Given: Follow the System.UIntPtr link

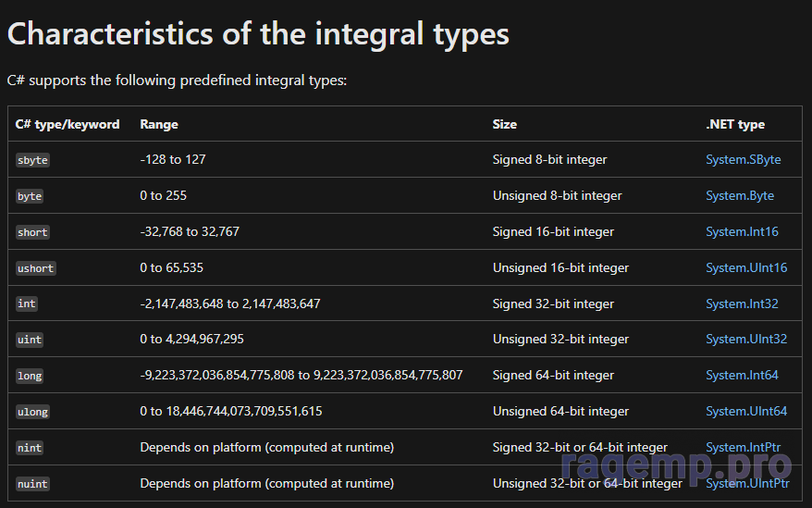Looking at the screenshot, I should click(x=747, y=483).
